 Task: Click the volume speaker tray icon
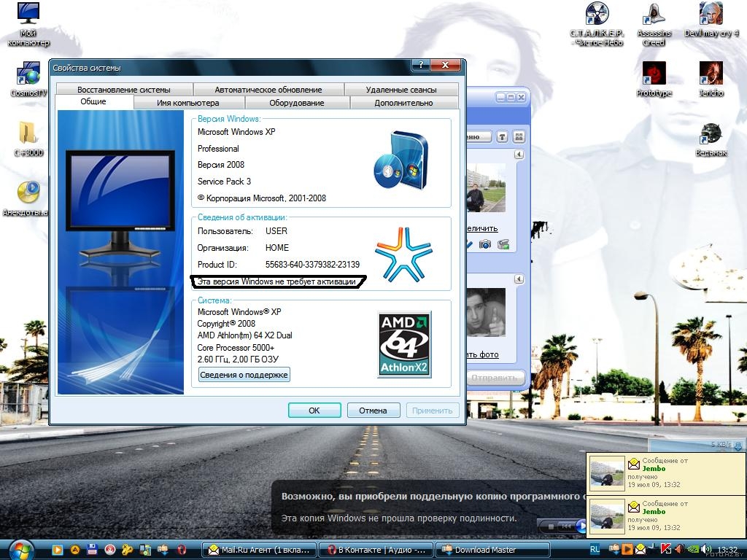point(705,550)
